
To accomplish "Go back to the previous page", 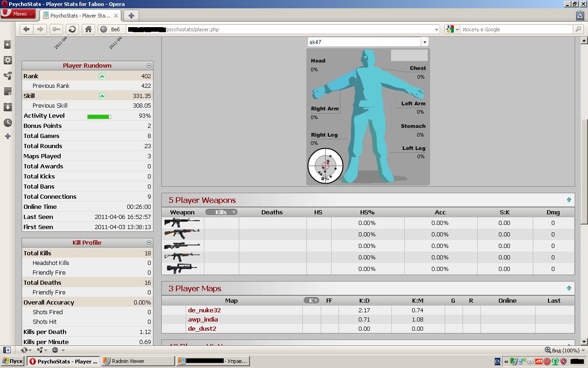I will pos(26,29).
